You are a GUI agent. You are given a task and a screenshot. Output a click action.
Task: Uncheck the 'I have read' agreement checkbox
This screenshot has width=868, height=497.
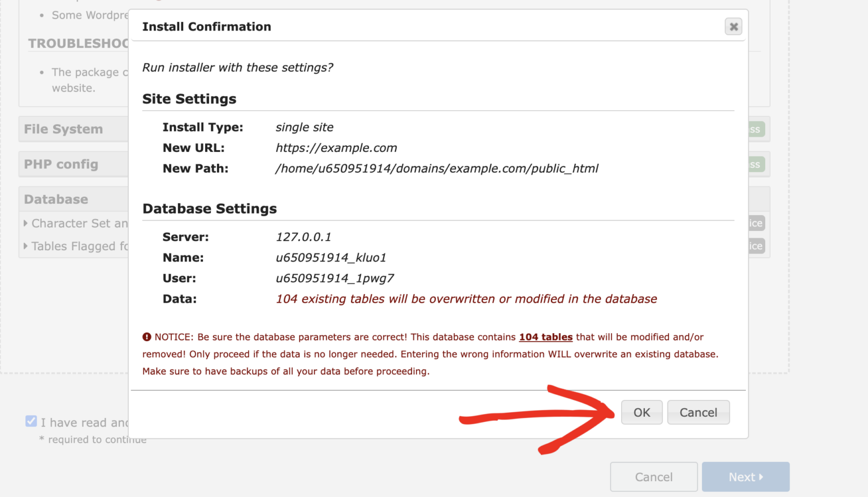[x=31, y=421]
